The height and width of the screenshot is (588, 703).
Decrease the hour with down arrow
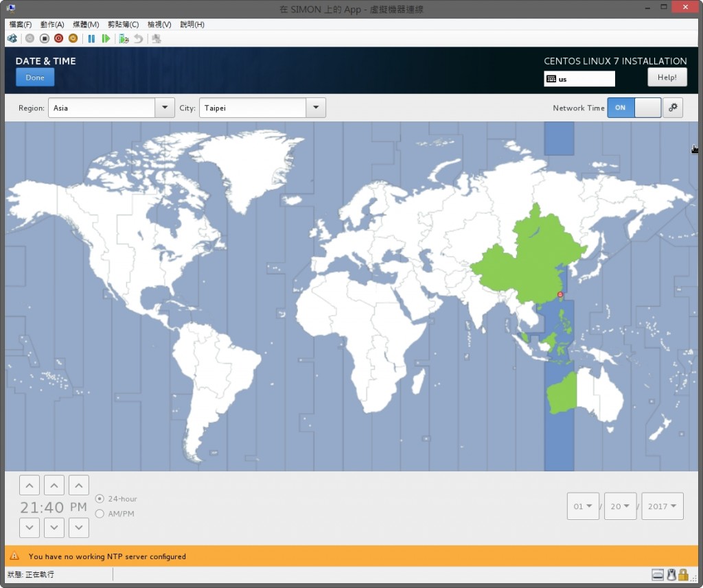pyautogui.click(x=30, y=528)
